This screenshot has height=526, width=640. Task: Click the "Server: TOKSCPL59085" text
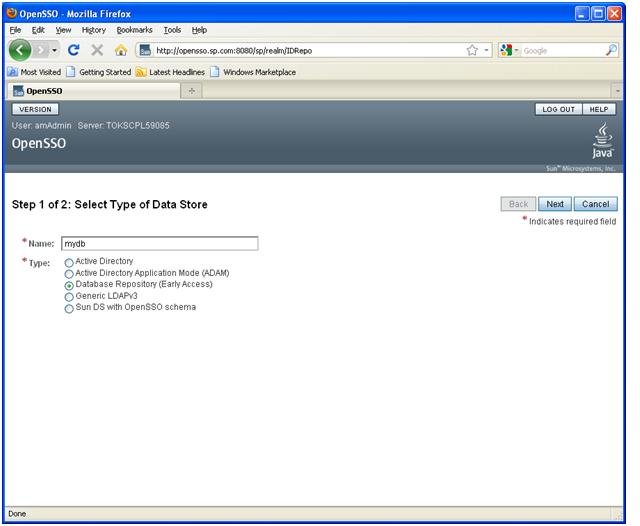[x=124, y=126]
